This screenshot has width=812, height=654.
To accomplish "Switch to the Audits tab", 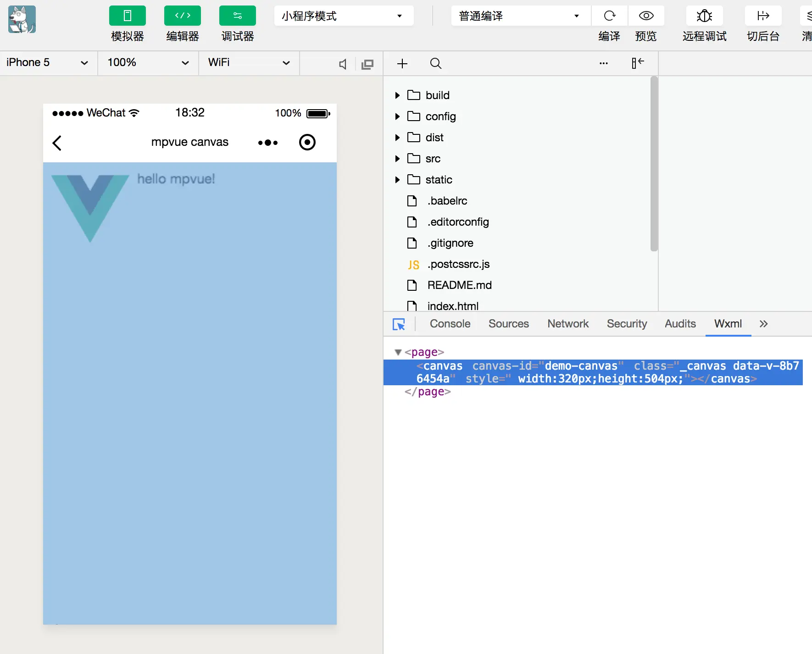I will (680, 324).
